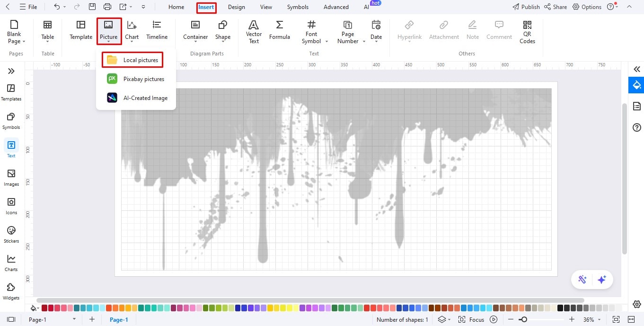
Task: Click the Publish button
Action: click(526, 7)
